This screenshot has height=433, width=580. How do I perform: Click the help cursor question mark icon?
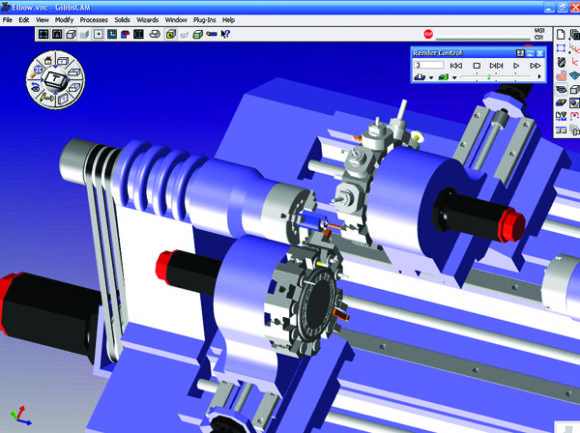[225, 34]
